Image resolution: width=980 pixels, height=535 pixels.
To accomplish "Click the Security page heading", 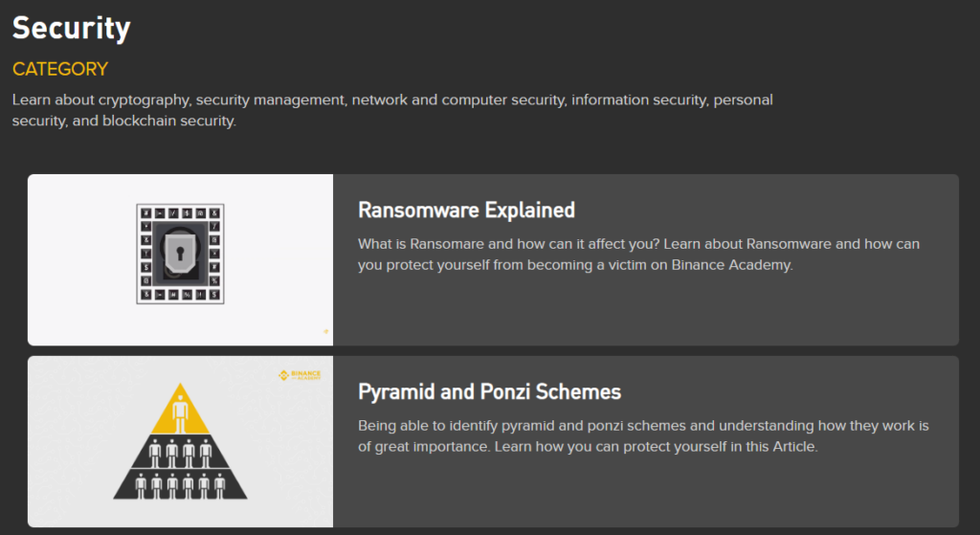I will pyautogui.click(x=71, y=28).
